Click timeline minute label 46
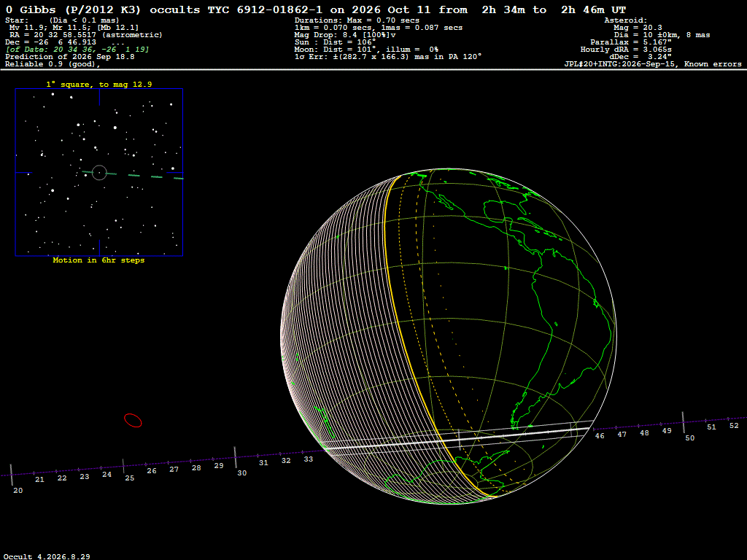The height and width of the screenshot is (560, 747). [x=600, y=436]
